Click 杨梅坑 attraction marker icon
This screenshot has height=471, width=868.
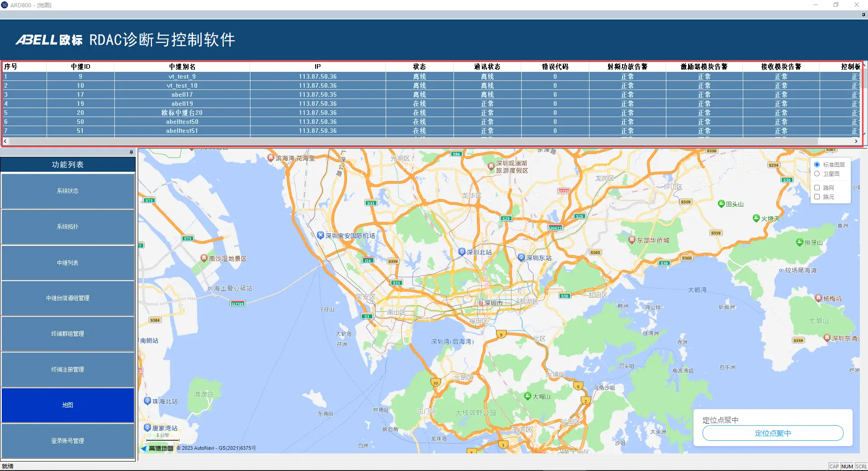tap(818, 298)
